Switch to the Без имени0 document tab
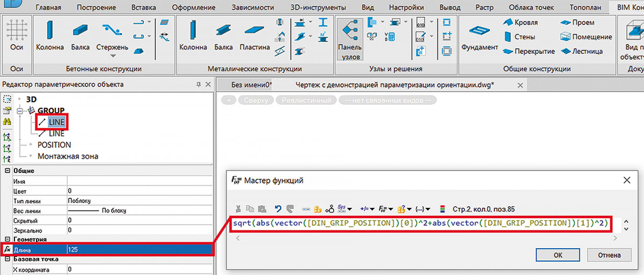The image size is (644, 275). [251, 85]
